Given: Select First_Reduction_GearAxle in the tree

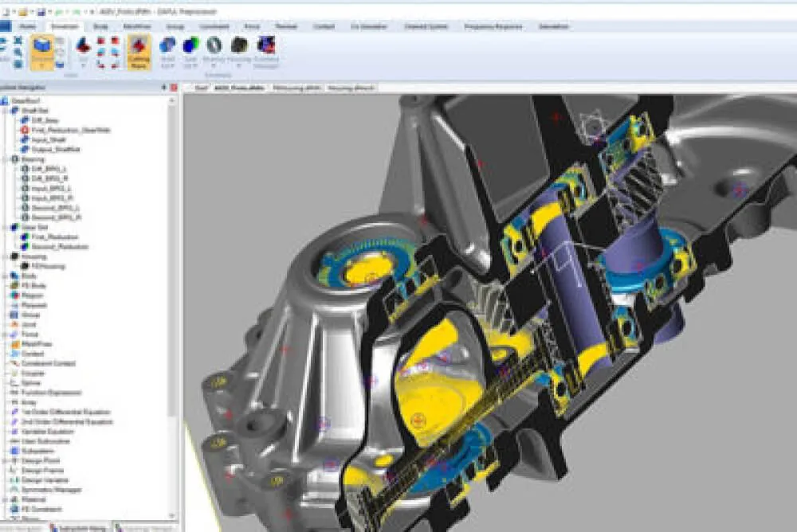Looking at the screenshot, I should [70, 130].
